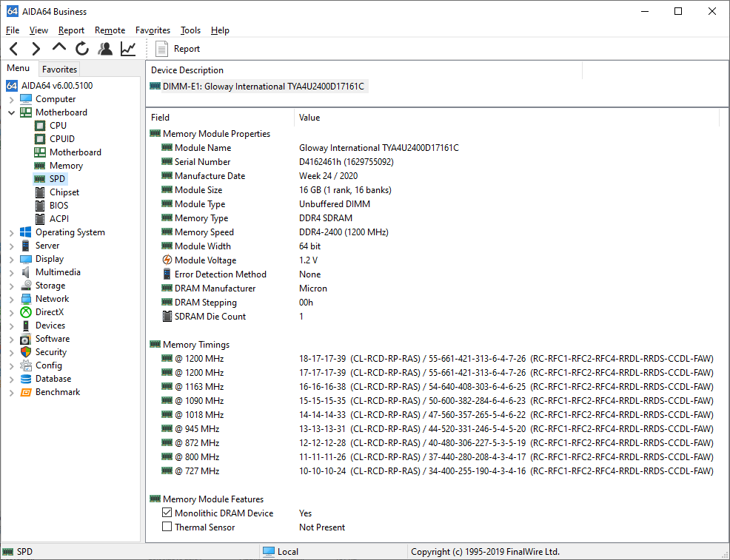
Task: Open the user manager person icon in the toolbar
Action: pyautogui.click(x=105, y=48)
